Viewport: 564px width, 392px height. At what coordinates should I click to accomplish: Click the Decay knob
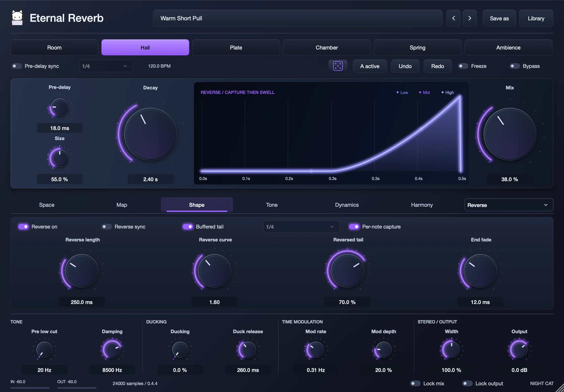tap(150, 134)
